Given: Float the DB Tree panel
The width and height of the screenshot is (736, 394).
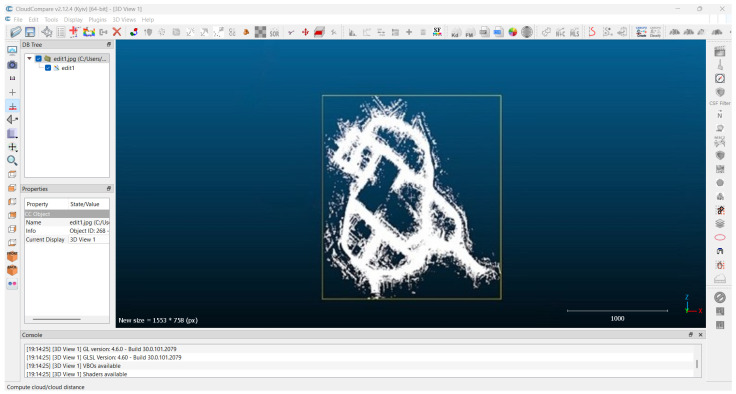Looking at the screenshot, I should coord(109,44).
